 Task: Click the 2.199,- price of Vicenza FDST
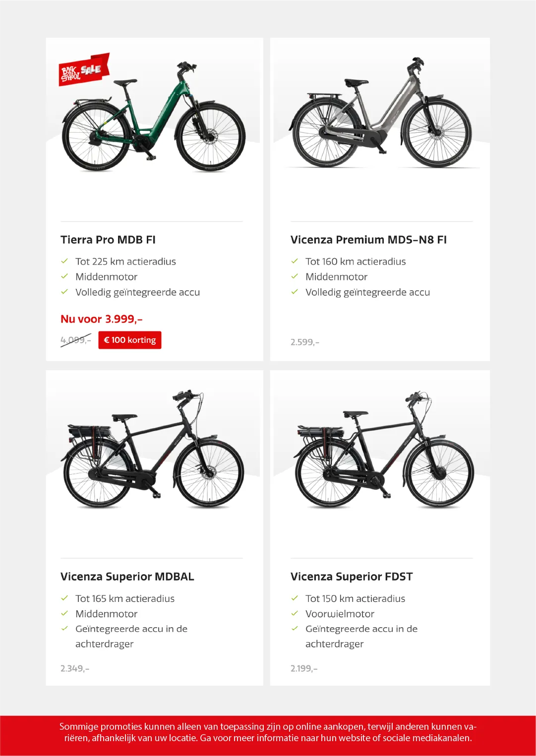coord(304,668)
